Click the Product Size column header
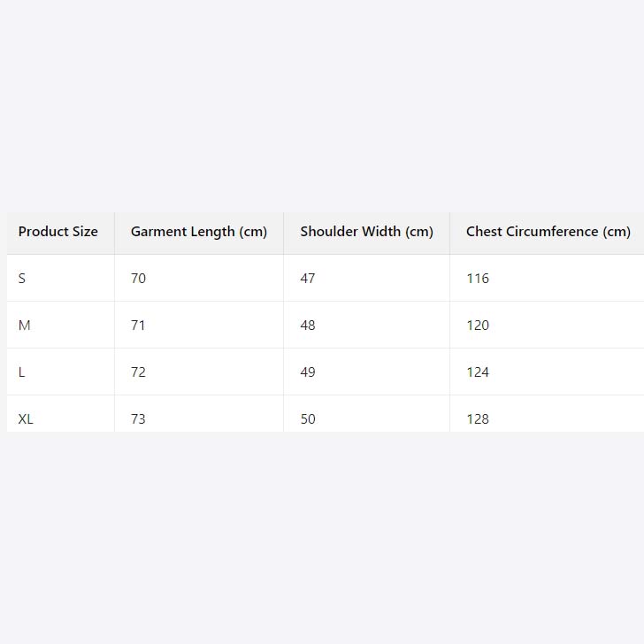Viewport: 644px width, 644px height. pyautogui.click(x=58, y=232)
